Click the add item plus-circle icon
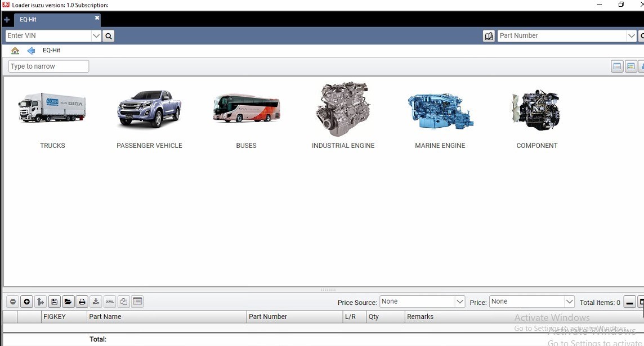644x346 pixels. [x=26, y=302]
